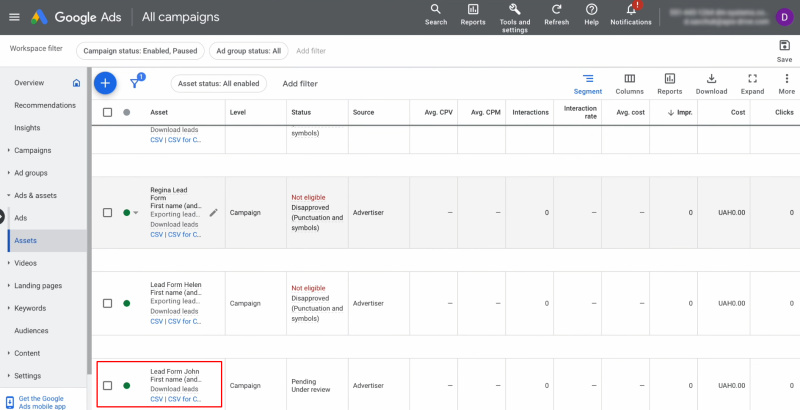Click the Download table icon
Image resolution: width=800 pixels, height=410 pixels.
point(711,79)
